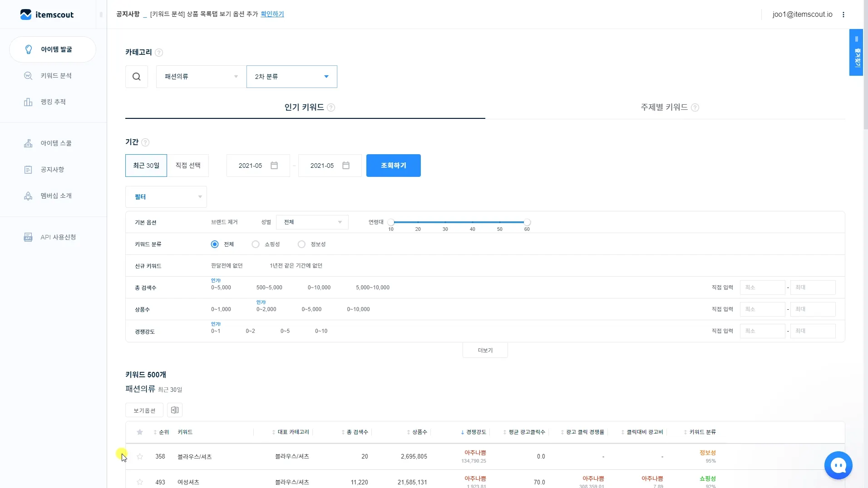The image size is (868, 488).
Task: Click the itemscout logo
Action: pyautogui.click(x=47, y=15)
